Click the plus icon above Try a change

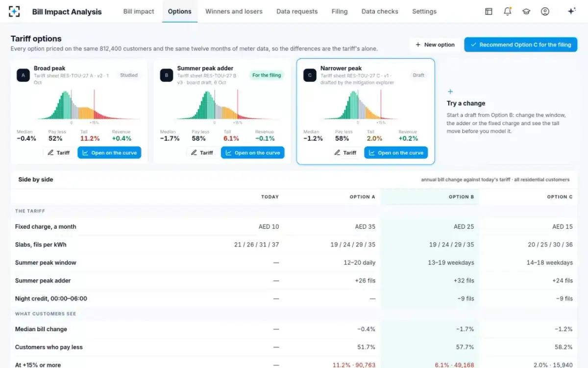(450, 92)
